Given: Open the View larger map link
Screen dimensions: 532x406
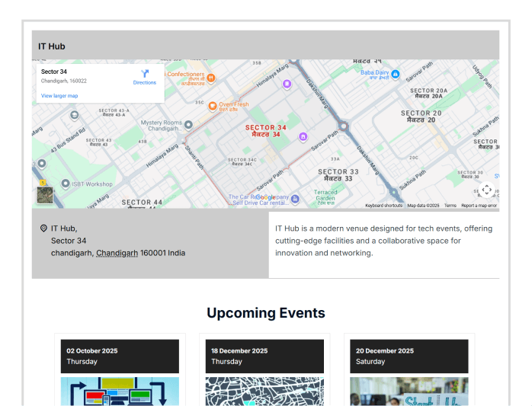Looking at the screenshot, I should pyautogui.click(x=59, y=96).
